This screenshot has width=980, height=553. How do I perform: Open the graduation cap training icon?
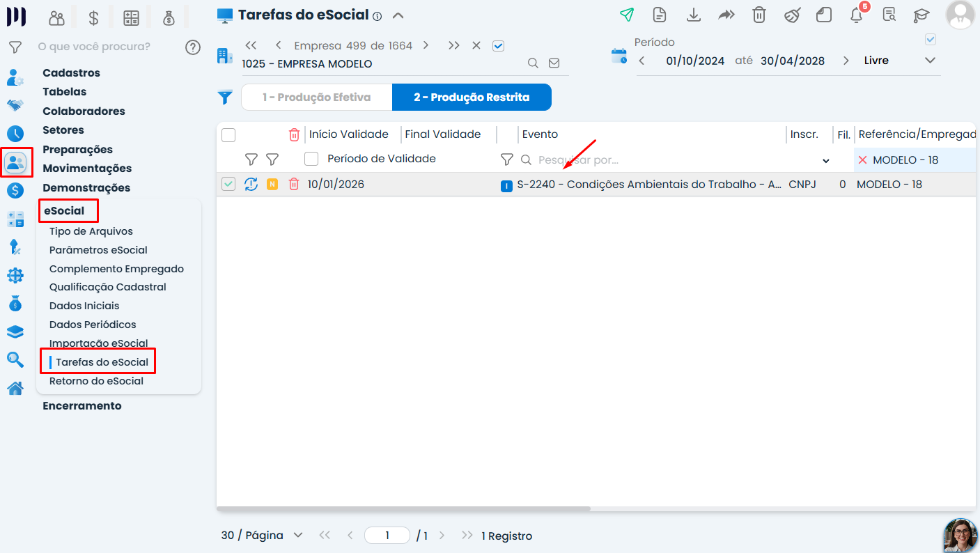click(x=921, y=15)
